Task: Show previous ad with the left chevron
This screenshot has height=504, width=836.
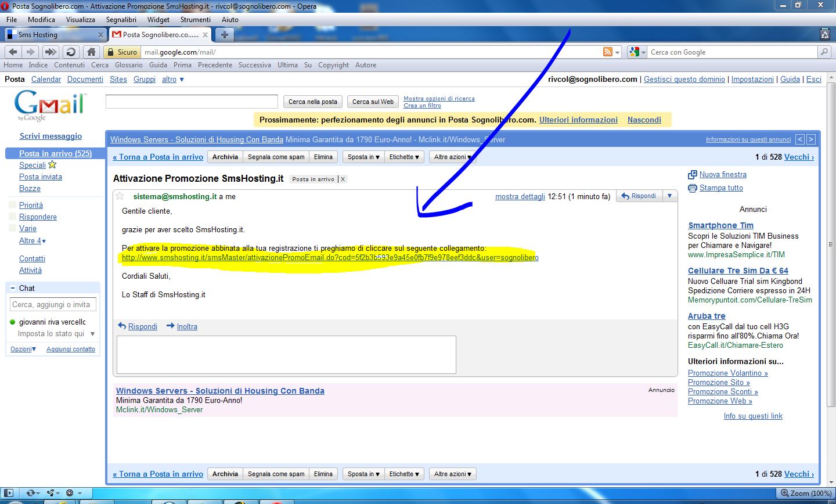Action: coord(800,139)
